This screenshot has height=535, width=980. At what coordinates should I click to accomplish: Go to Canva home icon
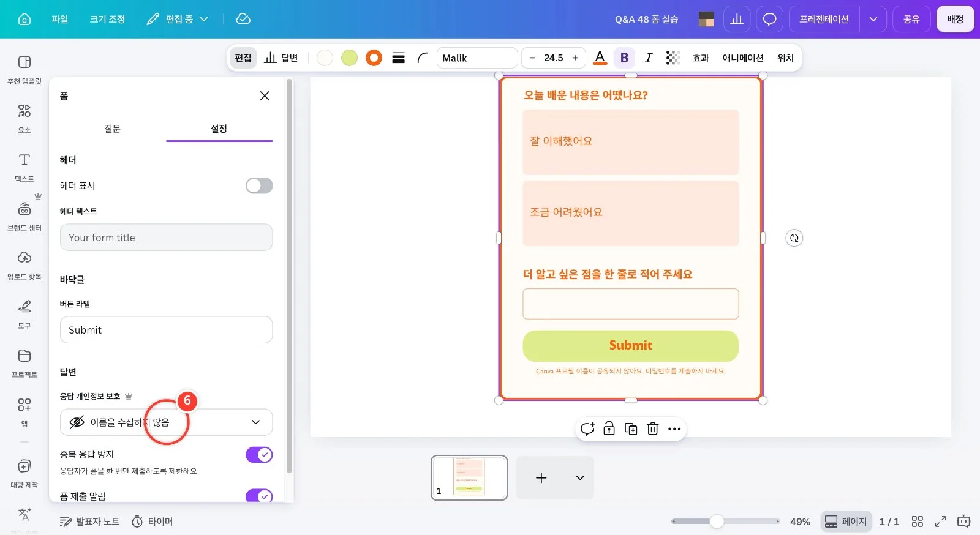coord(24,19)
